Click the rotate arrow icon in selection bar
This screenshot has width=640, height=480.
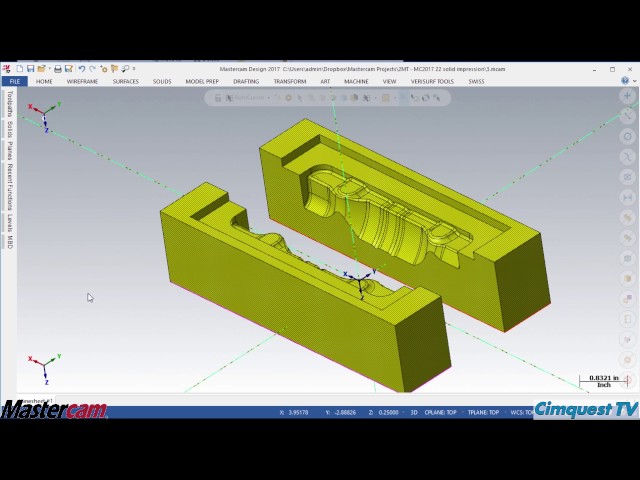click(x=426, y=98)
